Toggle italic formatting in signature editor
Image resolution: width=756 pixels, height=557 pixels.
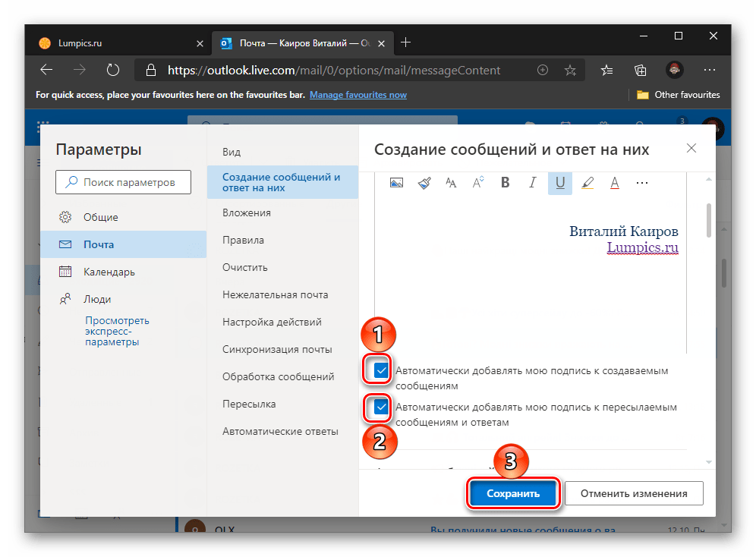tap(533, 183)
